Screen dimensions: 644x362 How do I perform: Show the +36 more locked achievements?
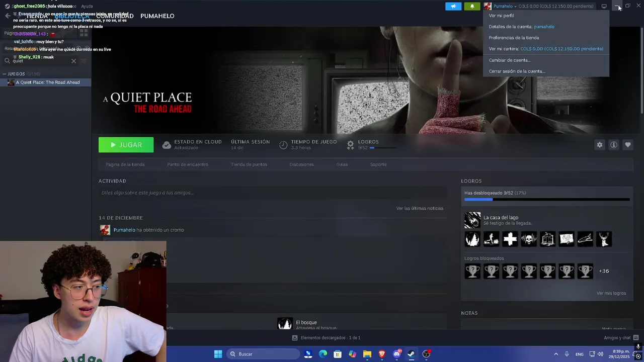(604, 271)
